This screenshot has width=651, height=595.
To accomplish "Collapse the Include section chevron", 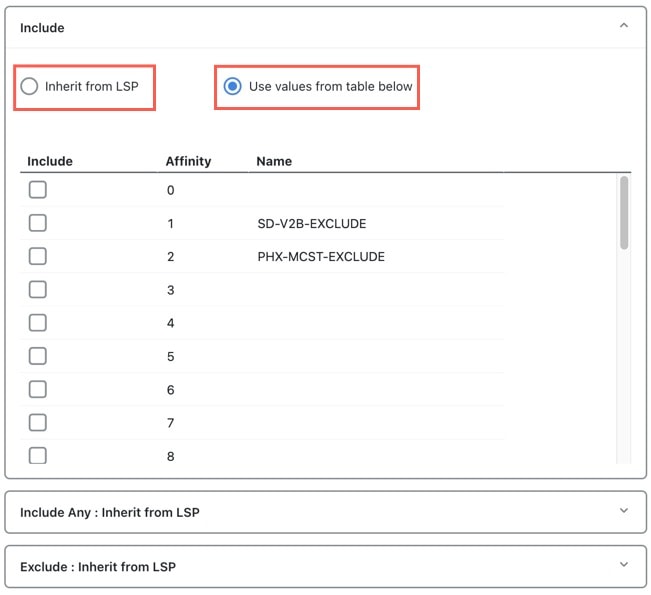I will pyautogui.click(x=624, y=26).
